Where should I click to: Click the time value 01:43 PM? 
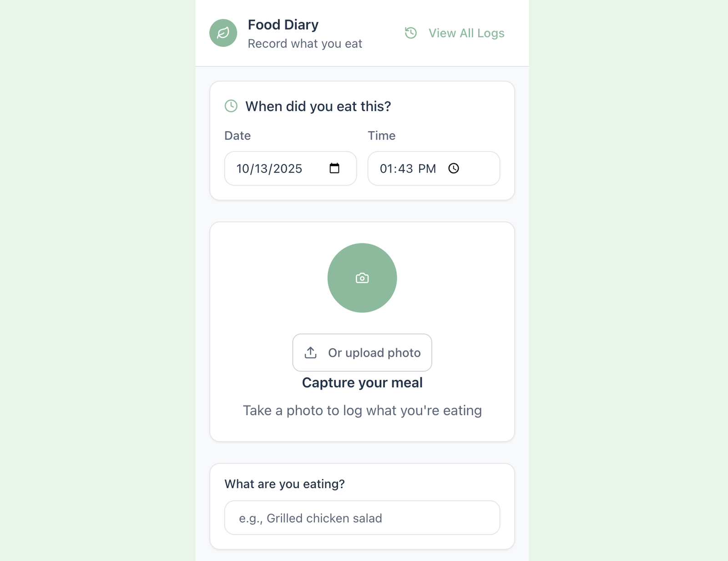[x=408, y=169]
